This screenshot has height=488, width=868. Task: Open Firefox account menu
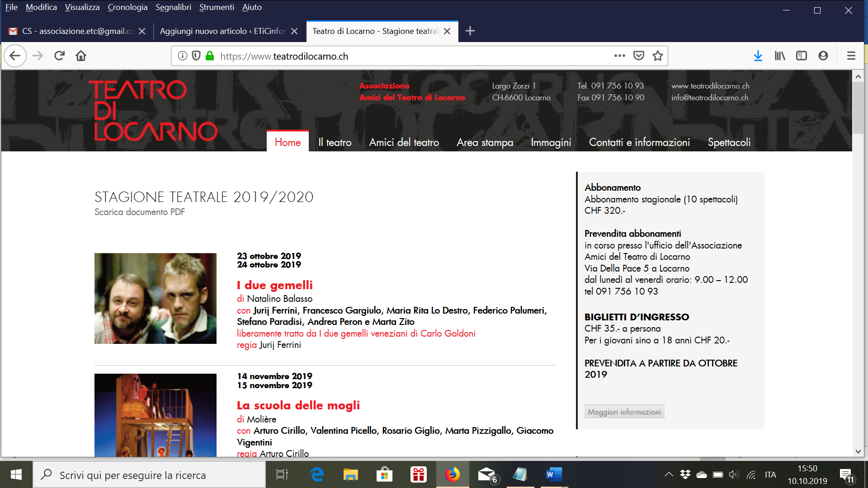[x=823, y=56]
